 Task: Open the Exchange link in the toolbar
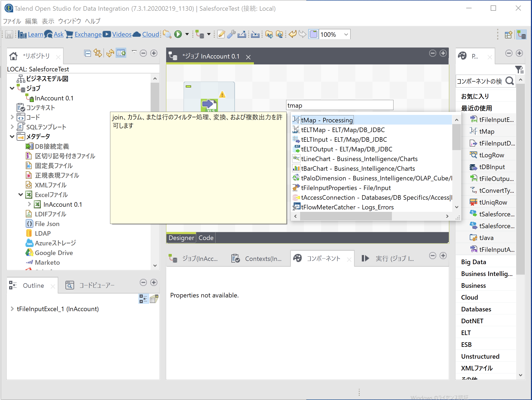click(x=88, y=34)
